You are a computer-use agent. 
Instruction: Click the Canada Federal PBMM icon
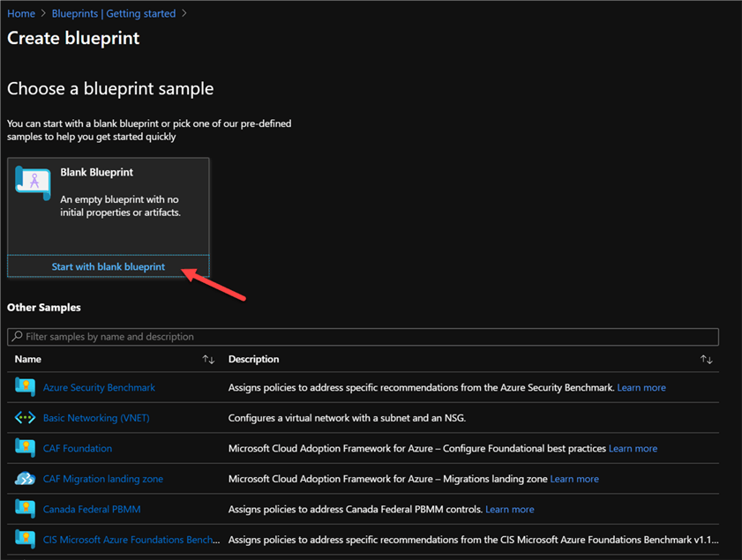(x=25, y=509)
